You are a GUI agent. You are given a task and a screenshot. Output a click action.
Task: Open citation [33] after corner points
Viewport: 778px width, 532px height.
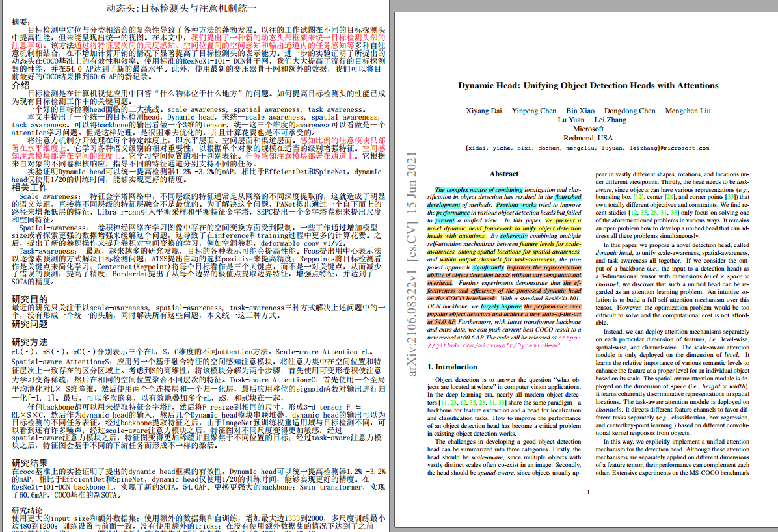[x=731, y=197]
